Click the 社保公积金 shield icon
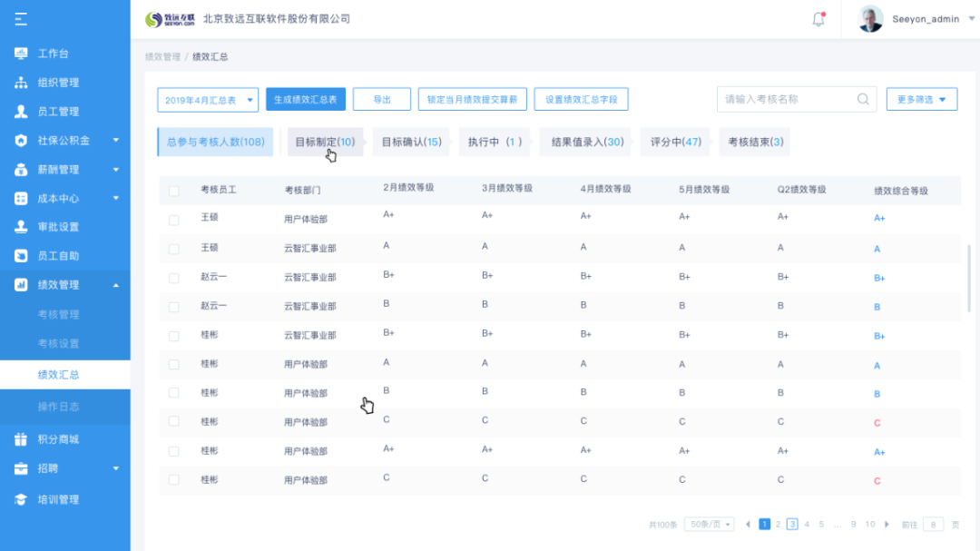The width and height of the screenshot is (980, 551). click(21, 140)
